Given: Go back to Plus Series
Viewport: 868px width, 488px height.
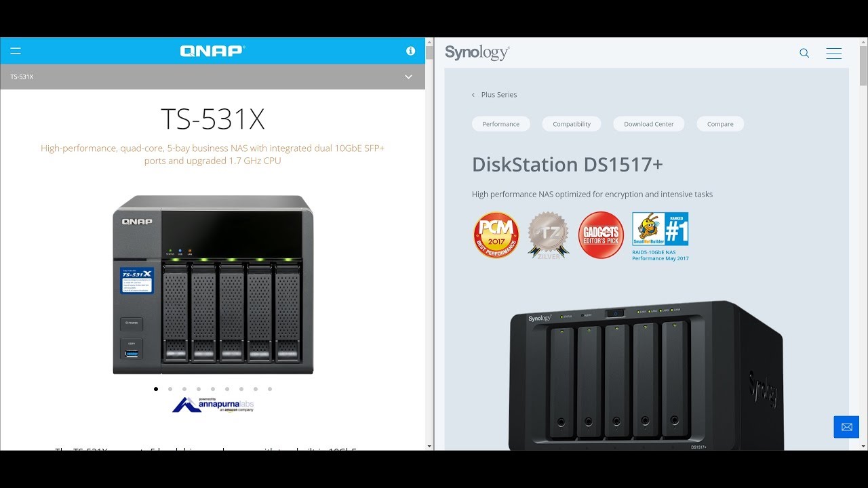Looking at the screenshot, I should (494, 95).
